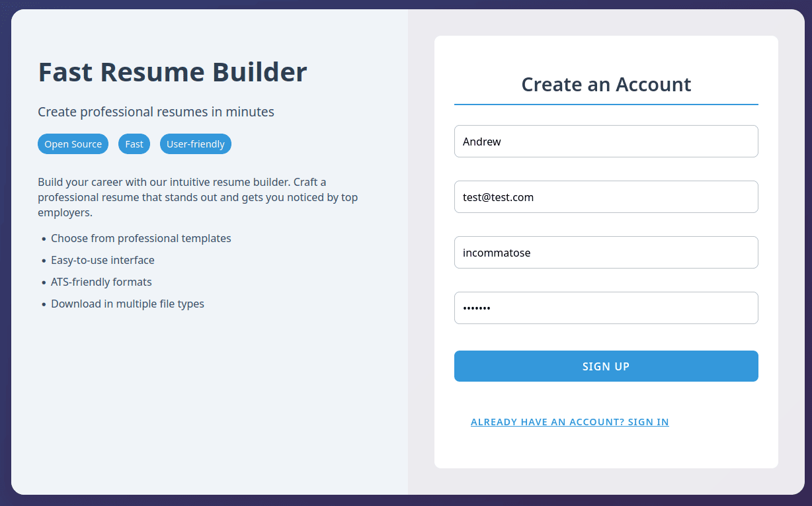The width and height of the screenshot is (812, 506).
Task: Click the Open Source tag badge
Action: [x=73, y=144]
